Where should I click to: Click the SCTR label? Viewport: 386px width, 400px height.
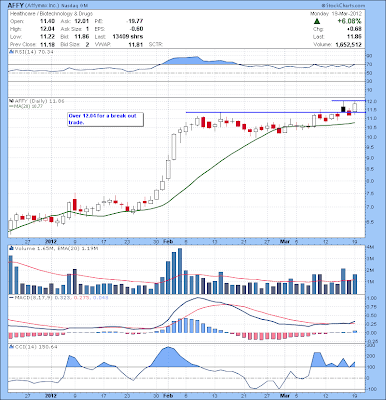click(155, 44)
